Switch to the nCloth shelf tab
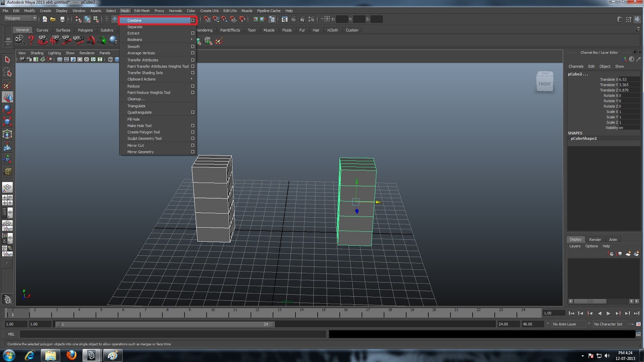 click(332, 30)
